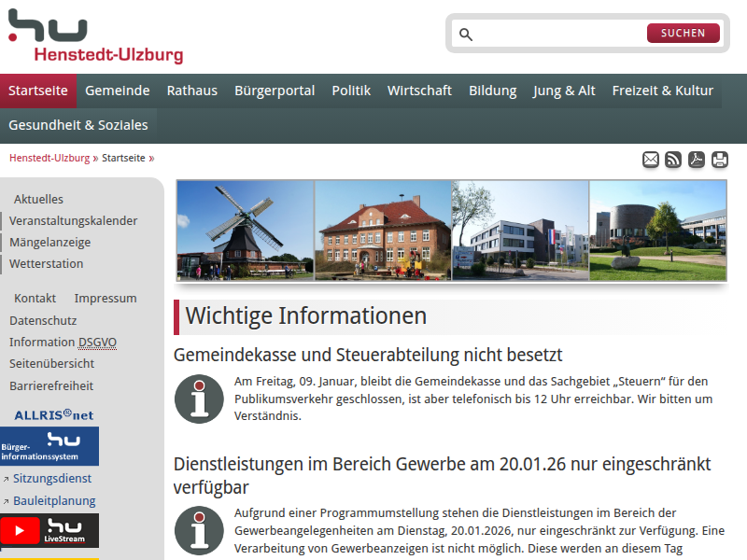Click the Henstedt-Ulzburg logo

tap(95, 37)
